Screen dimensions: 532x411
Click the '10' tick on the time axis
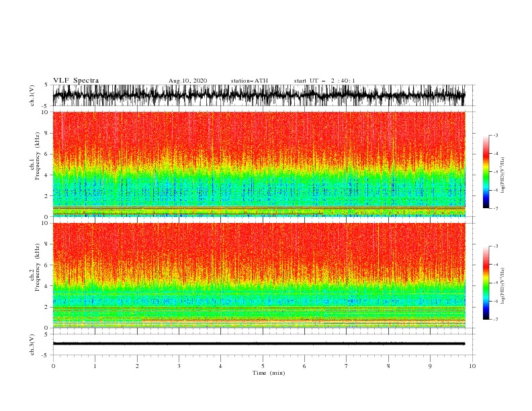[472, 366]
